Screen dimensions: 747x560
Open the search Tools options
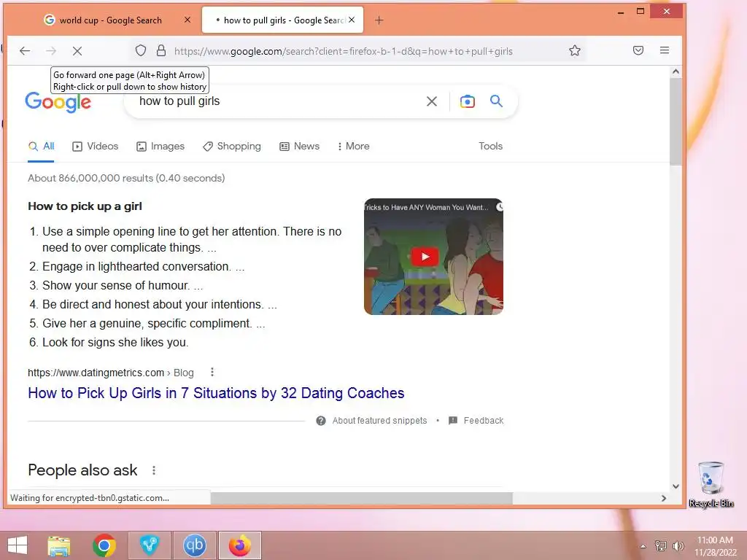tap(491, 146)
